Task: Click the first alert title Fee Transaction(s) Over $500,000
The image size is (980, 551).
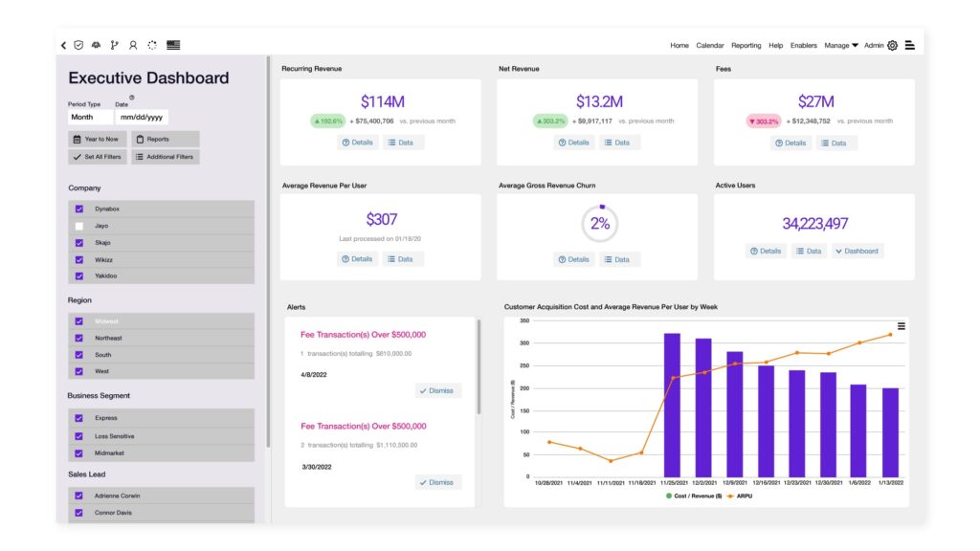Action: 363,334
